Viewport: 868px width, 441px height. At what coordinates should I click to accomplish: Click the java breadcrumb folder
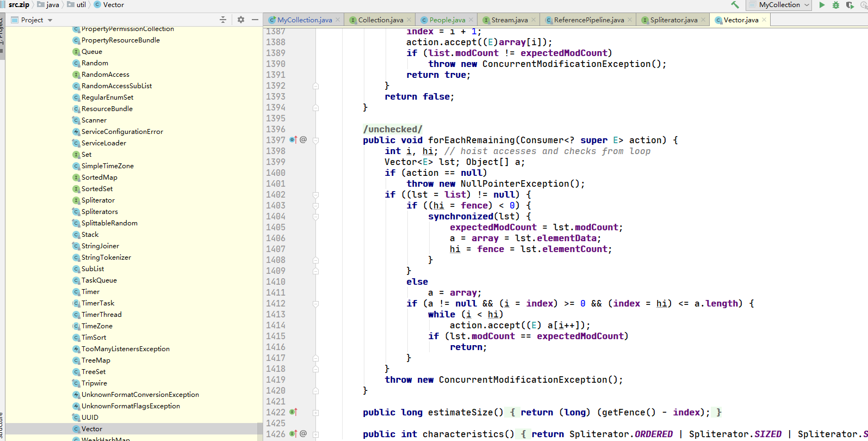(x=48, y=5)
